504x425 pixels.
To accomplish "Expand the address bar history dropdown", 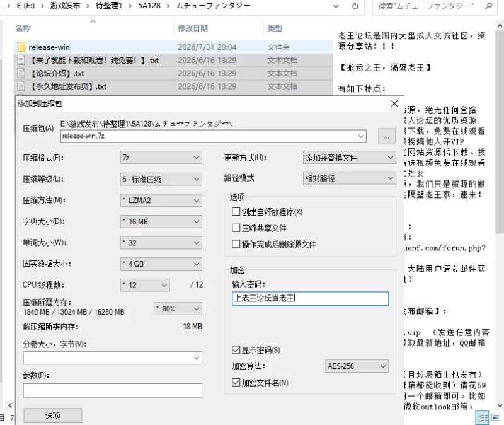I will tap(336, 6).
